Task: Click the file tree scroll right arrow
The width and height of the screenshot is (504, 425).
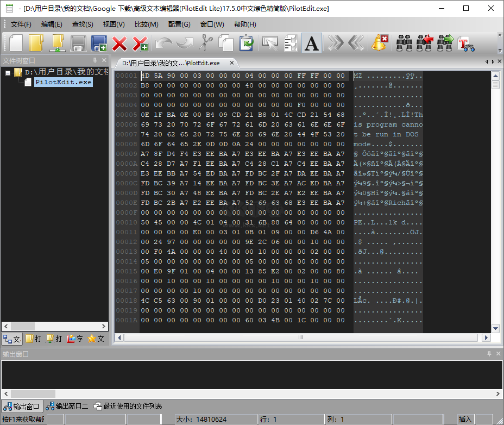Action: coord(104,326)
